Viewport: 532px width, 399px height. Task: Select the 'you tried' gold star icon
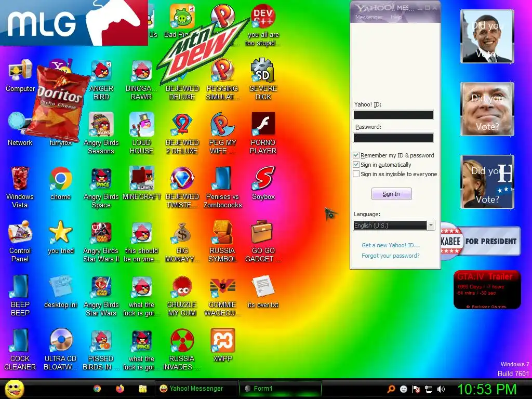pyautogui.click(x=60, y=237)
